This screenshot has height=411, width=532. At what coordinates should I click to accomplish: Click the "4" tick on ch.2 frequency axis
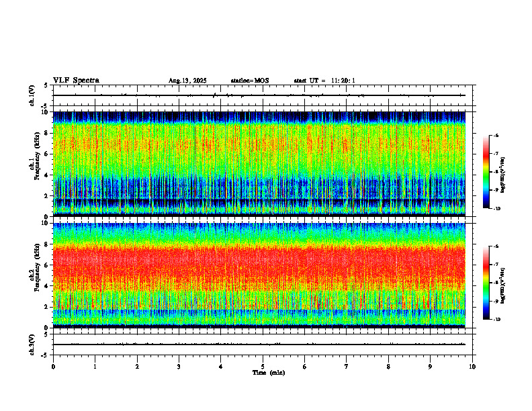click(46, 286)
